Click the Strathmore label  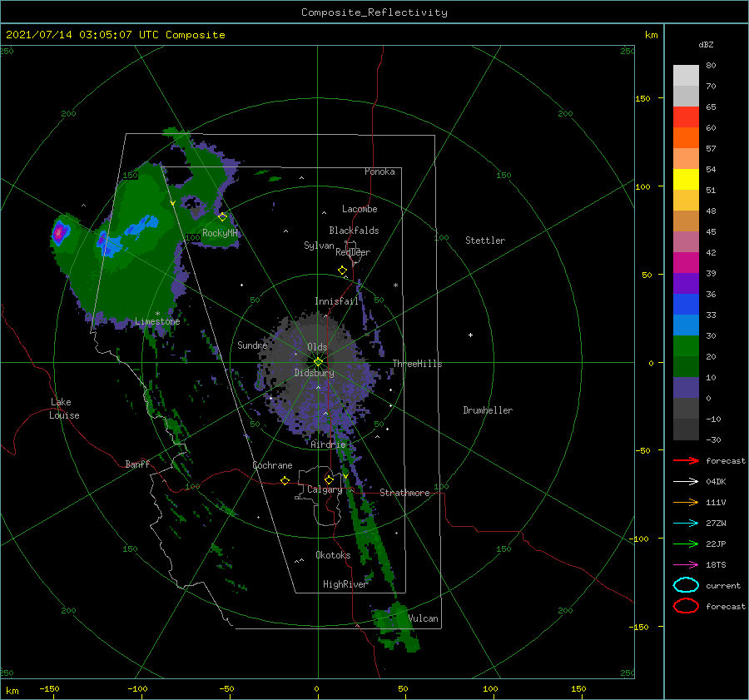pos(404,493)
